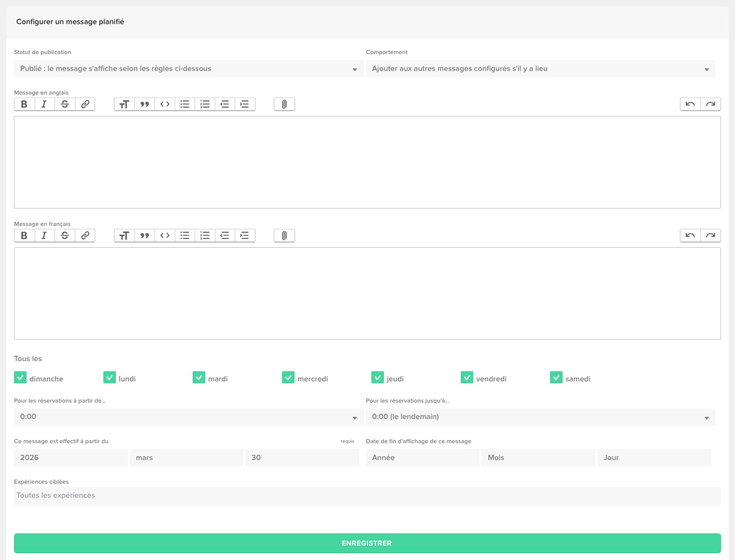Toggle italic in the French message toolbar
The image size is (735, 560).
pos(44,236)
